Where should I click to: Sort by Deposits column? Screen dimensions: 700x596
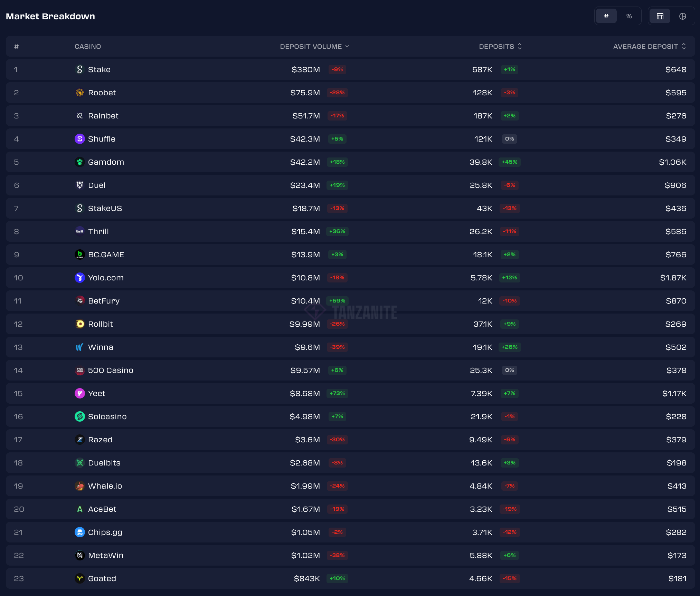pyautogui.click(x=500, y=46)
